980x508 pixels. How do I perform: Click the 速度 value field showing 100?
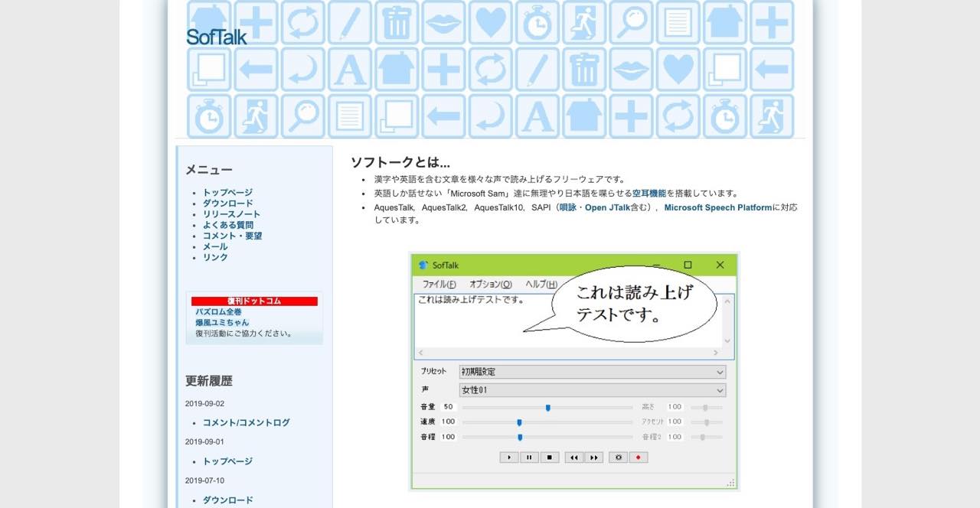click(449, 422)
